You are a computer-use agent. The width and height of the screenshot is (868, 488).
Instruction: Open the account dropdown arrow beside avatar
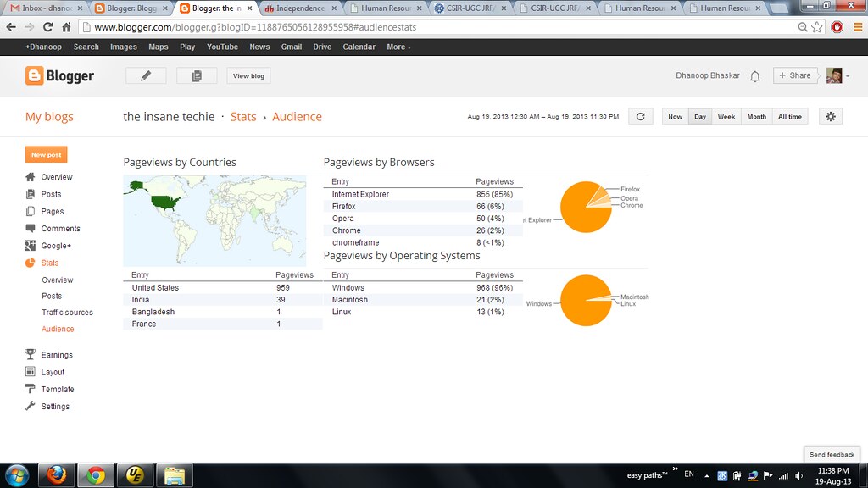coord(848,76)
